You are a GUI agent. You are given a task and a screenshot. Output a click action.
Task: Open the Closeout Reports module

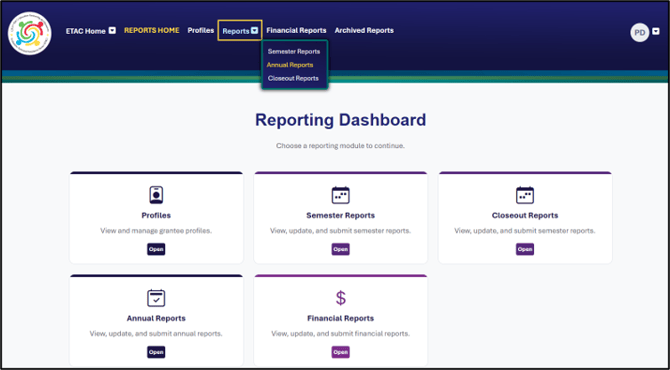coord(525,250)
